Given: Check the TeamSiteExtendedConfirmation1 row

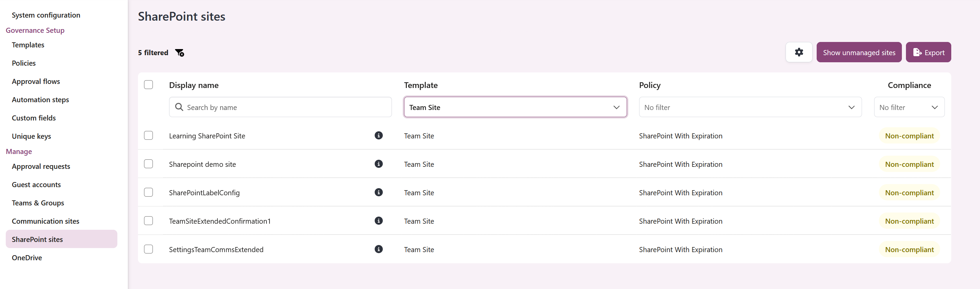Looking at the screenshot, I should pos(148,221).
